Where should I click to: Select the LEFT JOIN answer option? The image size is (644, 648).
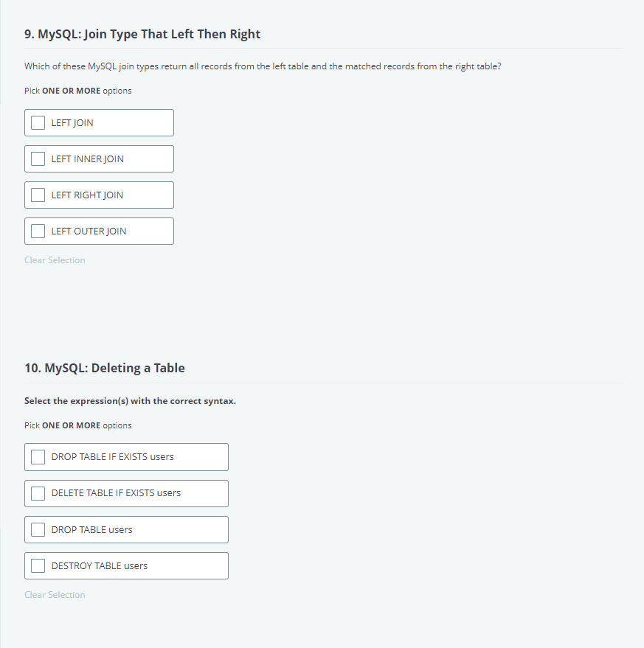click(99, 122)
